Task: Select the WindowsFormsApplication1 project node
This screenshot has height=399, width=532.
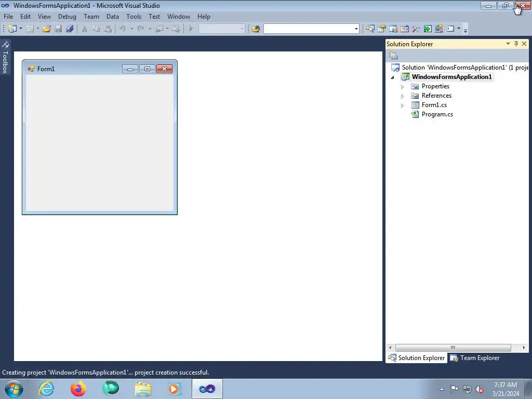Action: (x=451, y=77)
